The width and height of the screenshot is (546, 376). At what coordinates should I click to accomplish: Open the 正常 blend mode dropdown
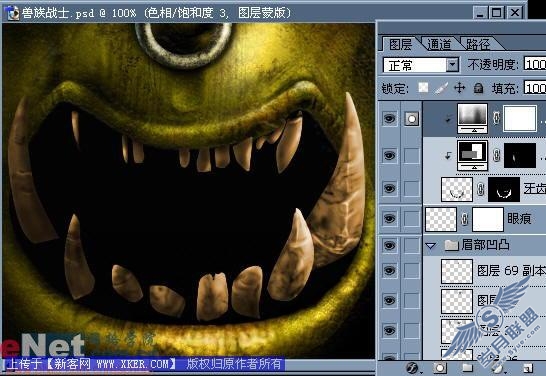[421, 65]
